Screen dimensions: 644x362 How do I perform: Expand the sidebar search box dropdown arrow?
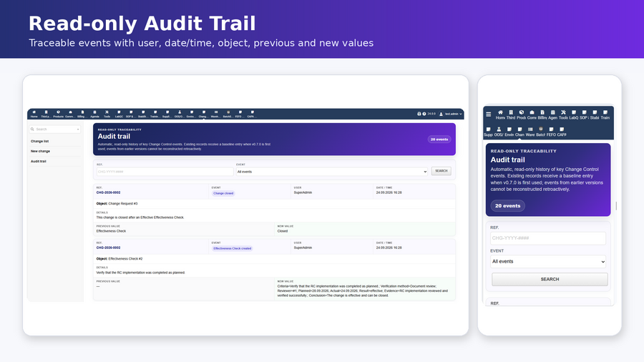(78, 129)
